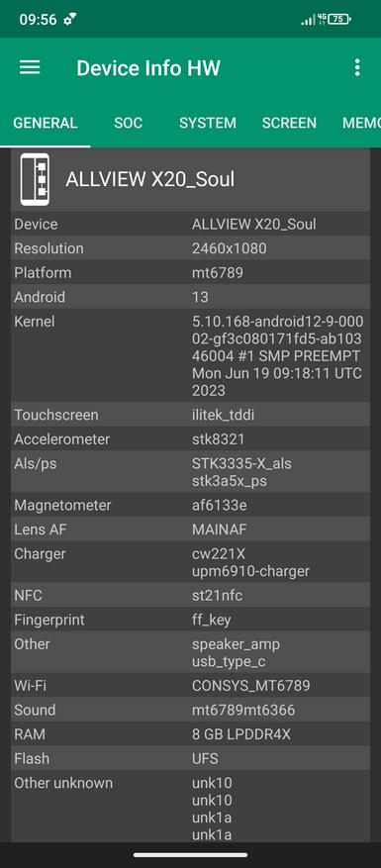Open the SCREEN tab
The image size is (381, 868).
point(289,123)
